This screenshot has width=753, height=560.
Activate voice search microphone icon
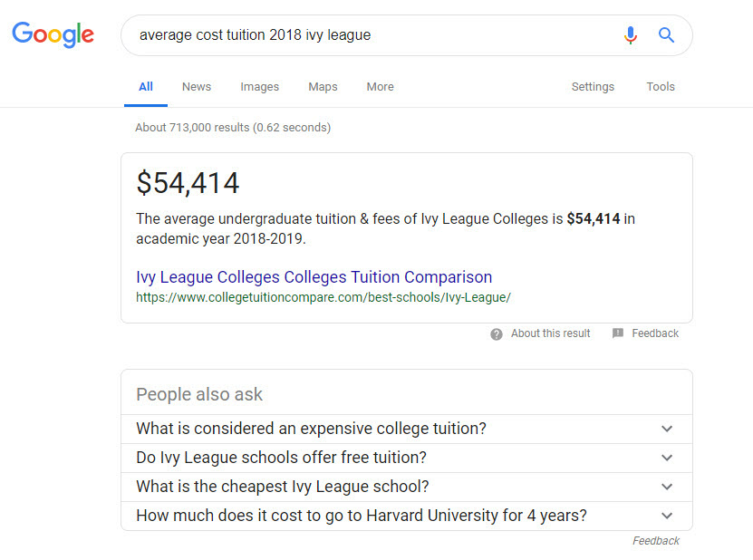pos(631,35)
